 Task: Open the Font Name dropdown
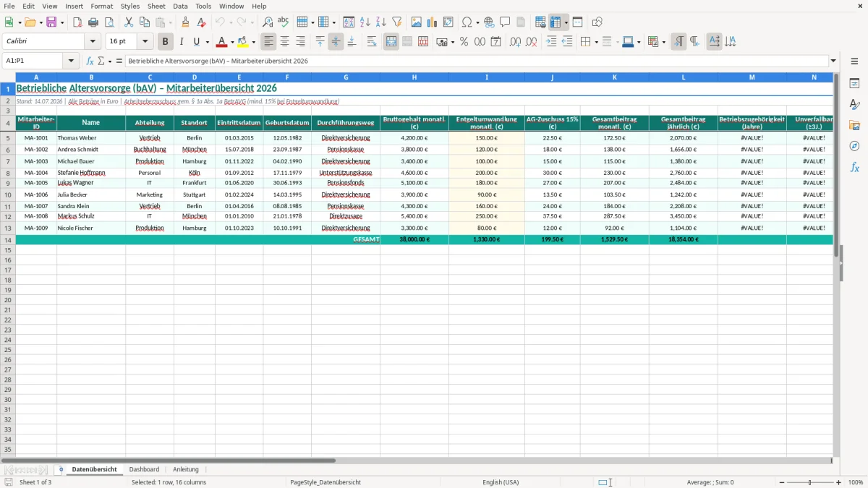point(93,42)
